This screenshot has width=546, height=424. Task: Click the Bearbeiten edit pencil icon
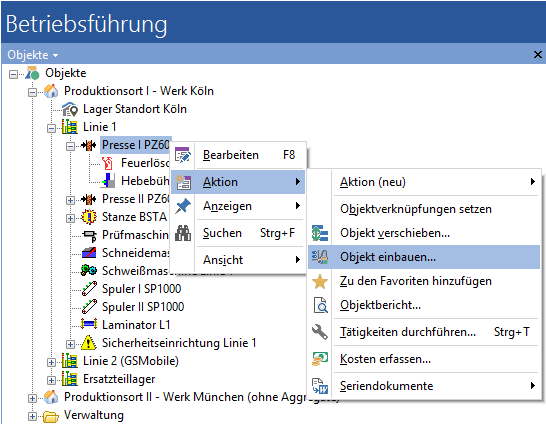[182, 155]
